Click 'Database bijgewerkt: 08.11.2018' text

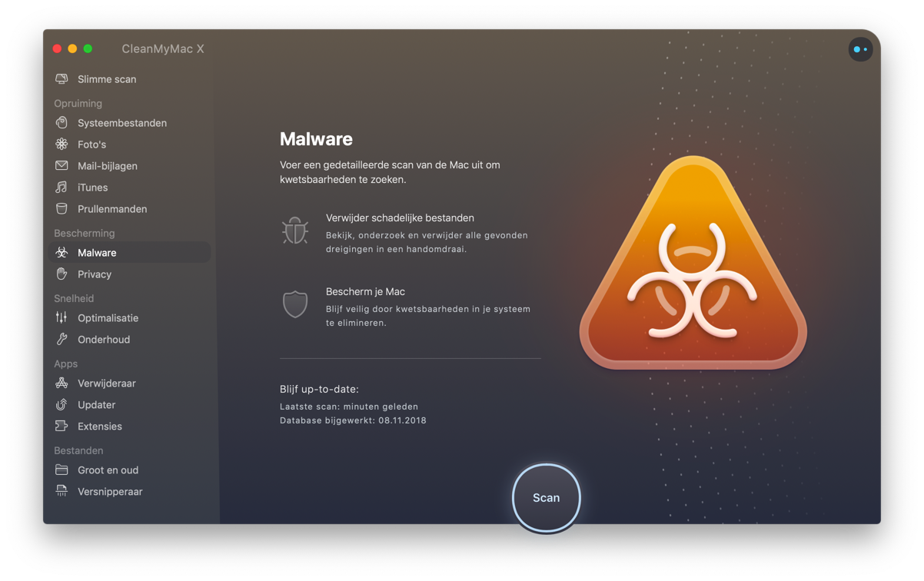(353, 420)
